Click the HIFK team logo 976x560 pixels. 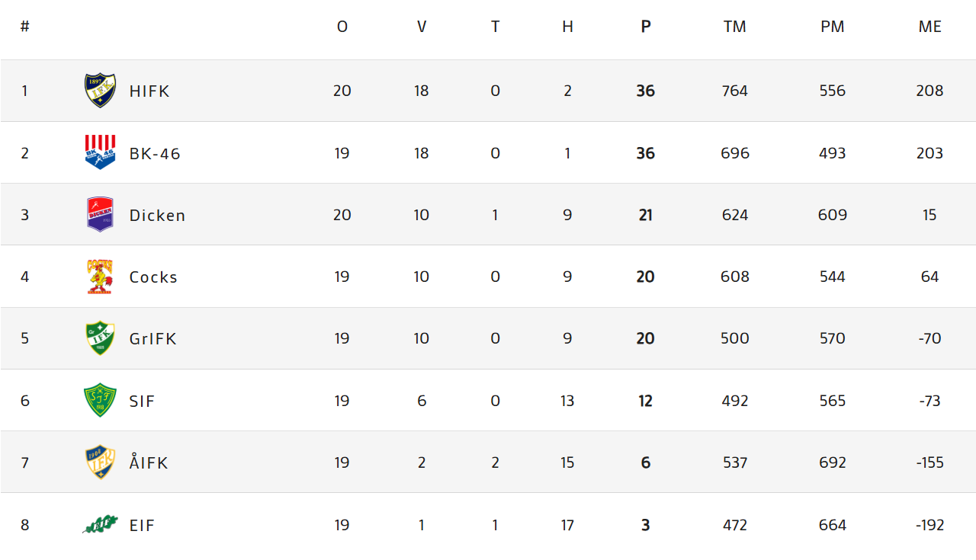click(100, 91)
